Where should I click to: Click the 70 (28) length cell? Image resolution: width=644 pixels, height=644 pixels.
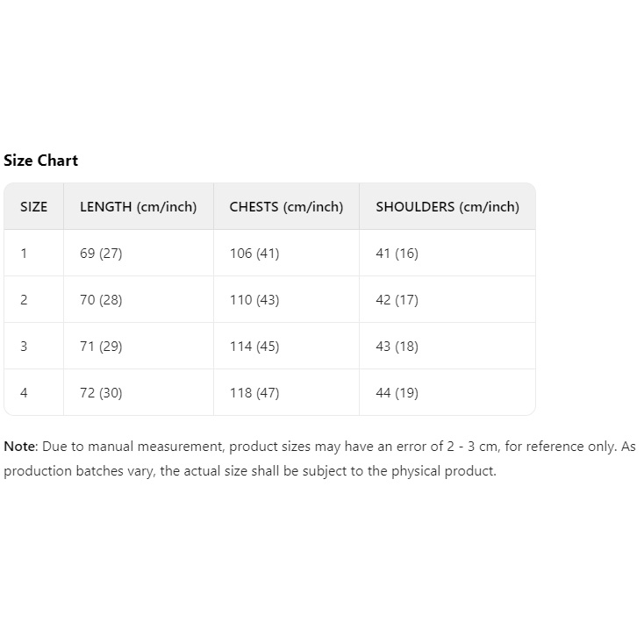[101, 300]
